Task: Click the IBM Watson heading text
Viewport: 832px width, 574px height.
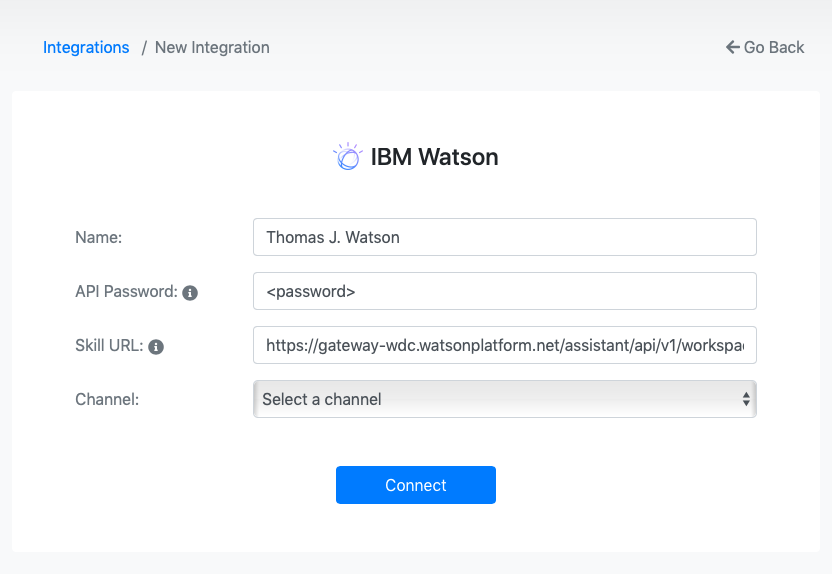Action: (435, 157)
